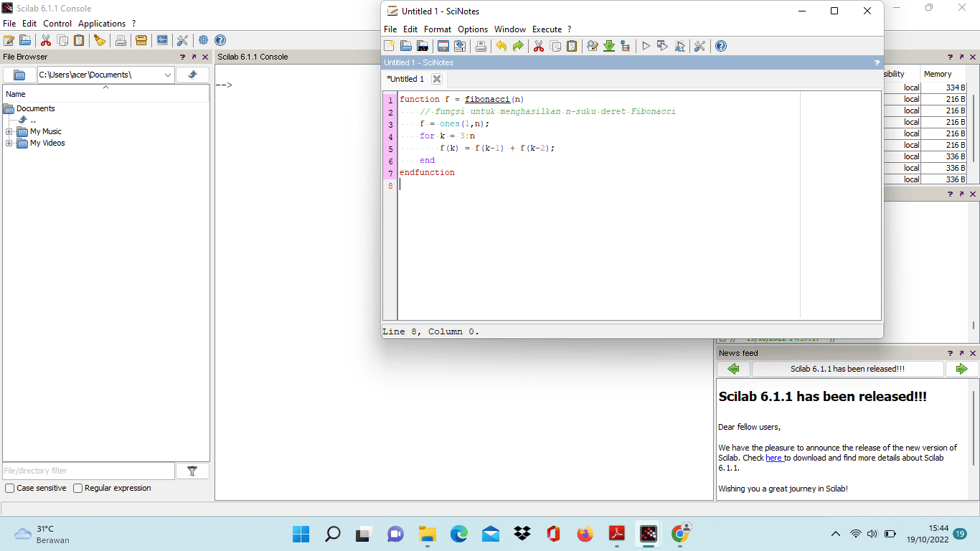Click the SciNotes Copy icon
The image size is (980, 551).
[555, 46]
